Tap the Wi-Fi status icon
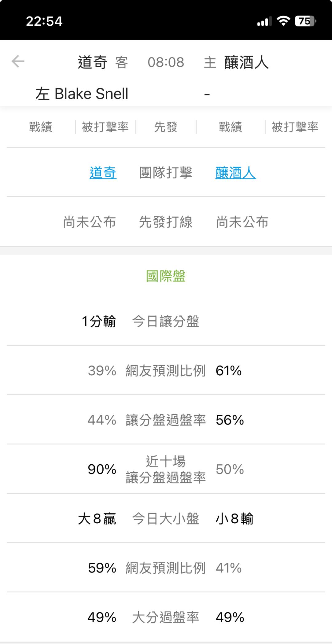The height and width of the screenshot is (644, 332). coord(283,21)
